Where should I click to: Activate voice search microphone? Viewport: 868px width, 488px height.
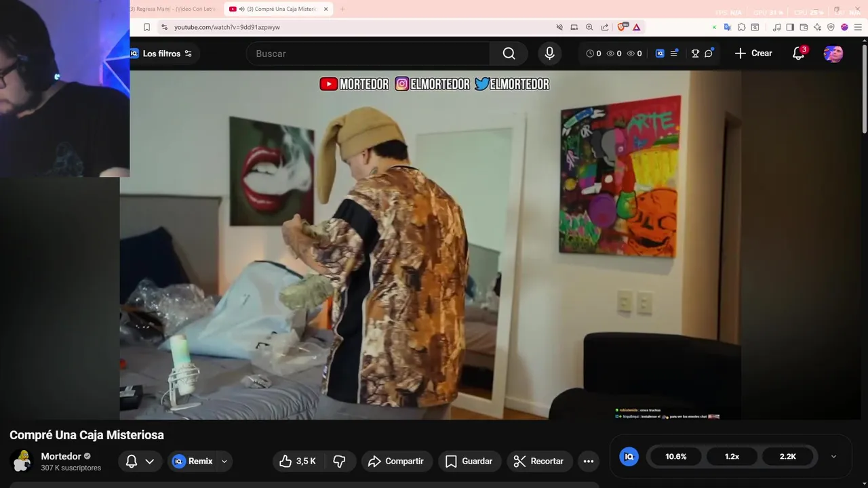click(x=549, y=54)
